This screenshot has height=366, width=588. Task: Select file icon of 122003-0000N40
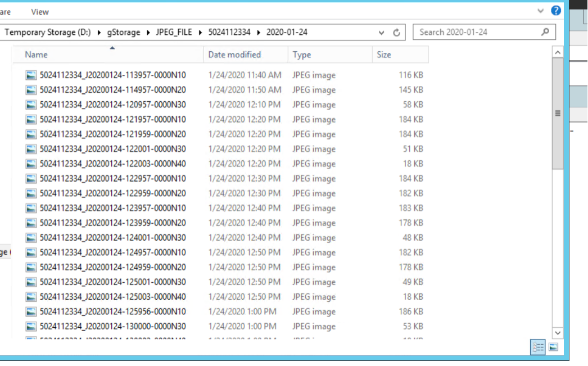click(31, 164)
